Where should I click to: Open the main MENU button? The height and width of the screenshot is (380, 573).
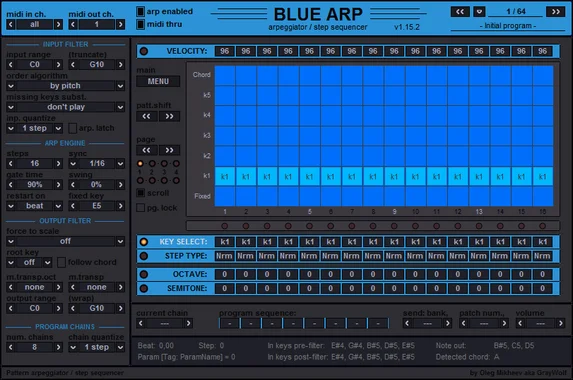coord(158,81)
